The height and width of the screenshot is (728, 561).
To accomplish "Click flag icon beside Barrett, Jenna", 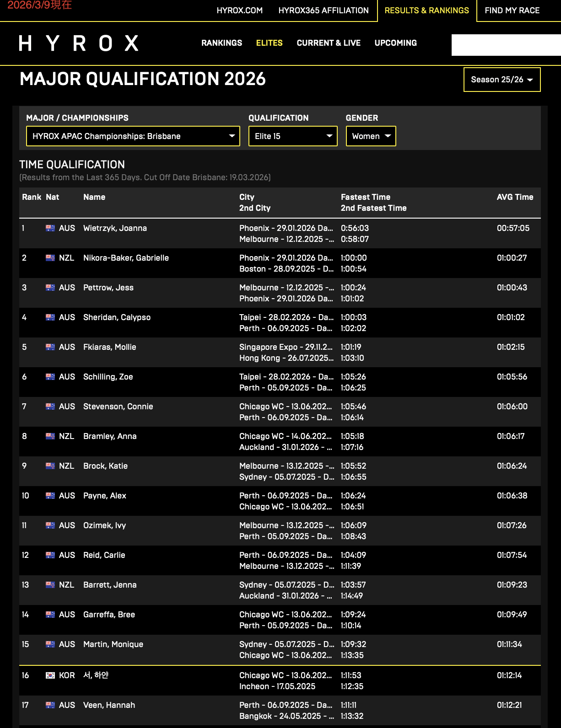I will pos(50,585).
